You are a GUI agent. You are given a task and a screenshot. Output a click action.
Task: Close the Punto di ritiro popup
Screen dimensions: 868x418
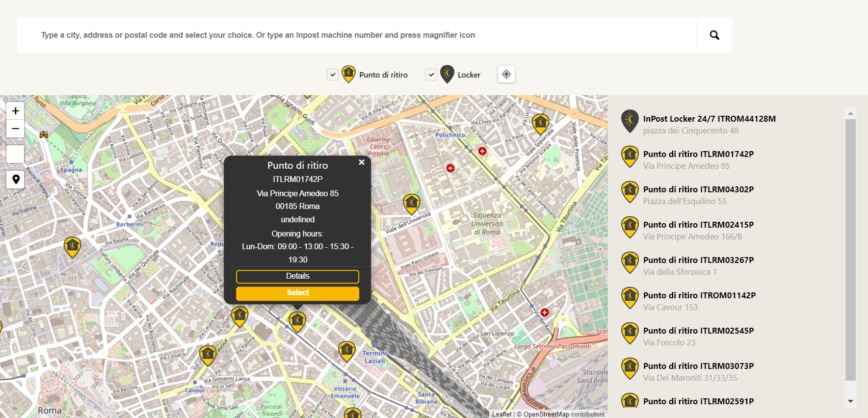point(362,162)
